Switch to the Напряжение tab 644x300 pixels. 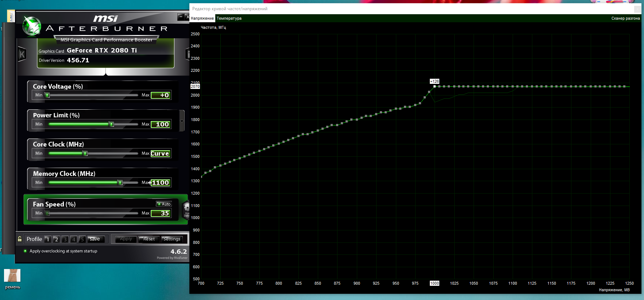pyautogui.click(x=202, y=18)
